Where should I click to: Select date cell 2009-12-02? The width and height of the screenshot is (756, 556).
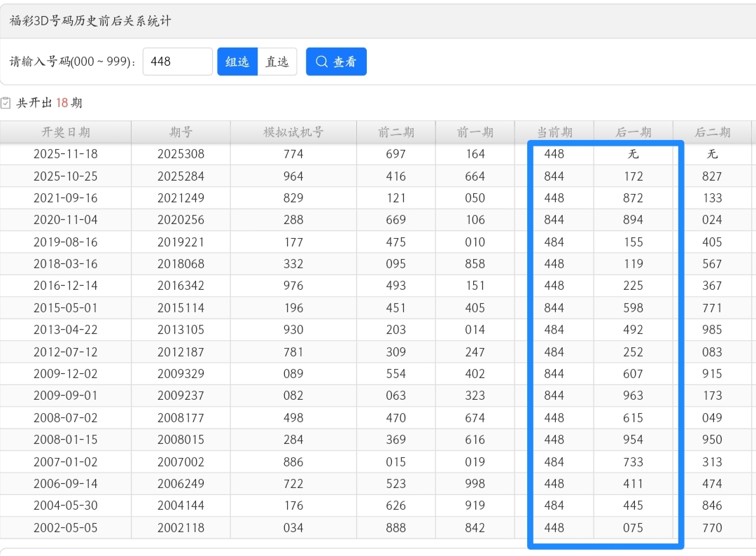tap(66, 374)
